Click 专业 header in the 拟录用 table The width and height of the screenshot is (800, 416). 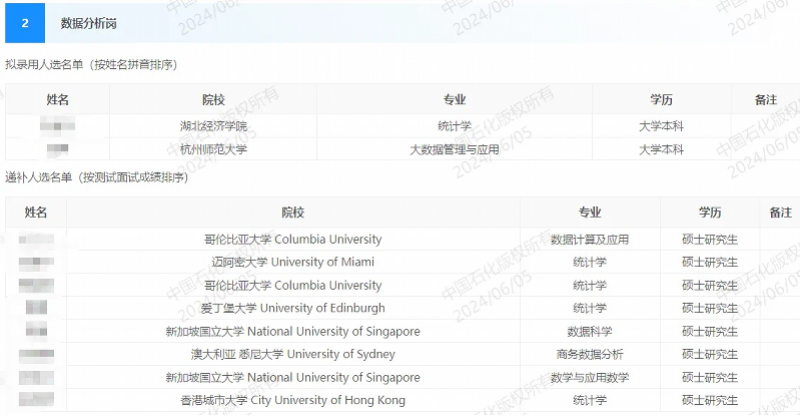(x=455, y=100)
